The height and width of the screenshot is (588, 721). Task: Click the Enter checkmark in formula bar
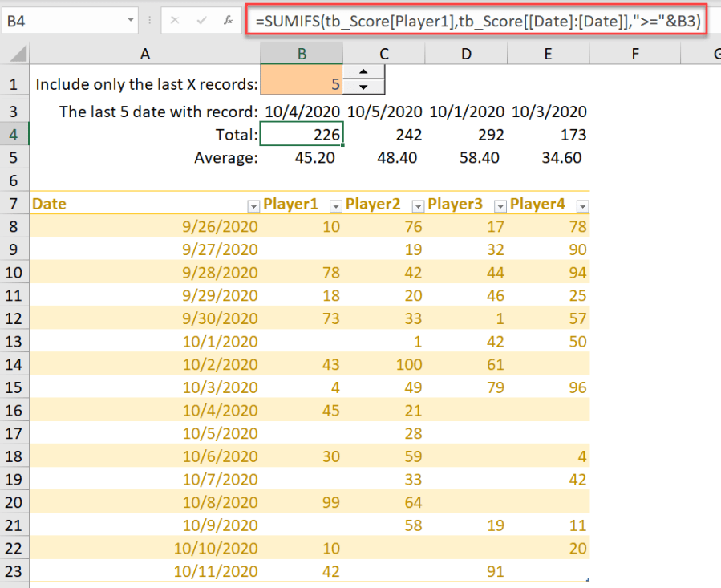point(202,21)
